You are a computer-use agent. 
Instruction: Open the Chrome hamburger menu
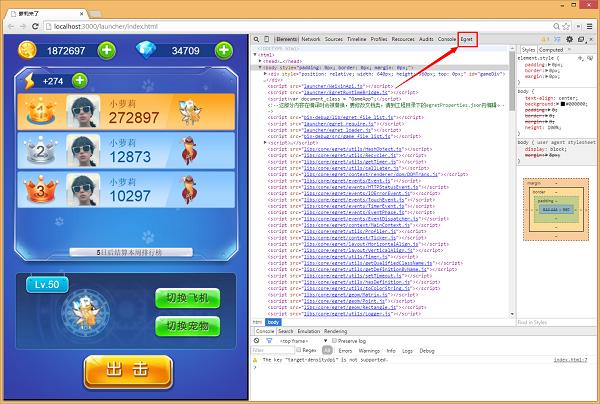coord(590,26)
